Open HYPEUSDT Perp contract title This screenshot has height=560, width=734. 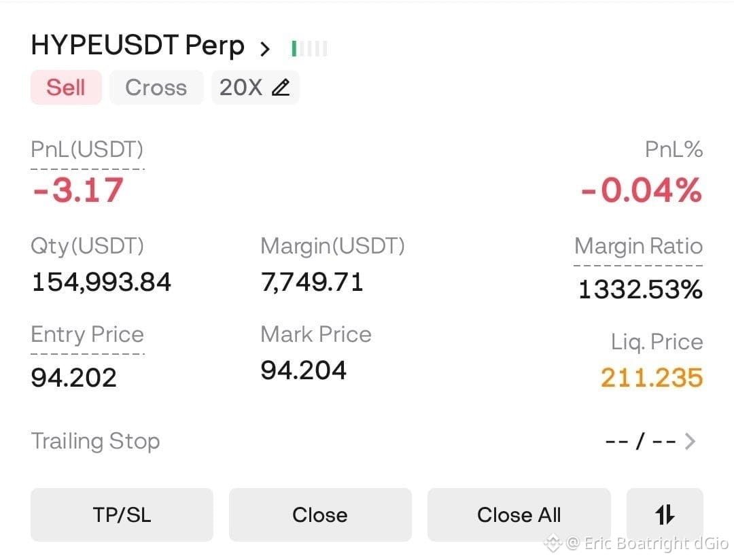137,46
